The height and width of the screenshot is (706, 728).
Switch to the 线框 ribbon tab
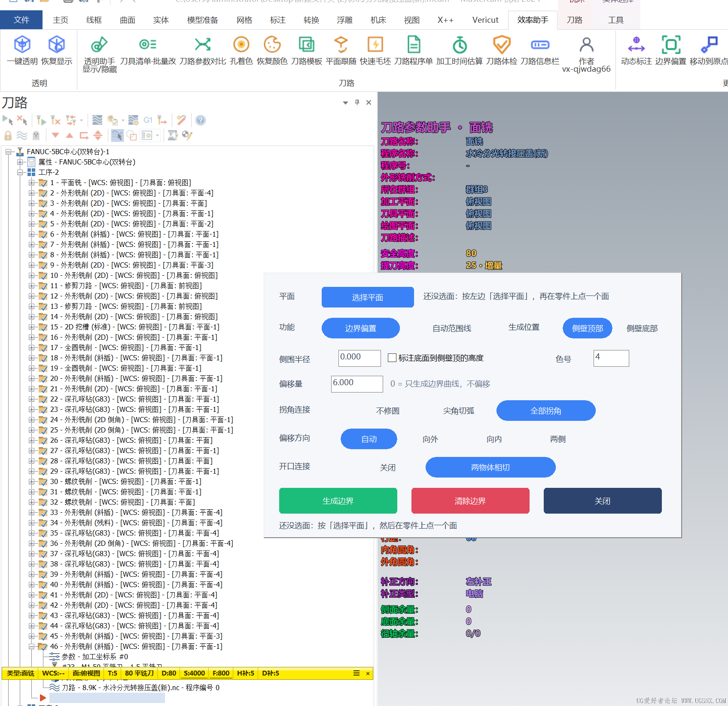click(x=94, y=20)
